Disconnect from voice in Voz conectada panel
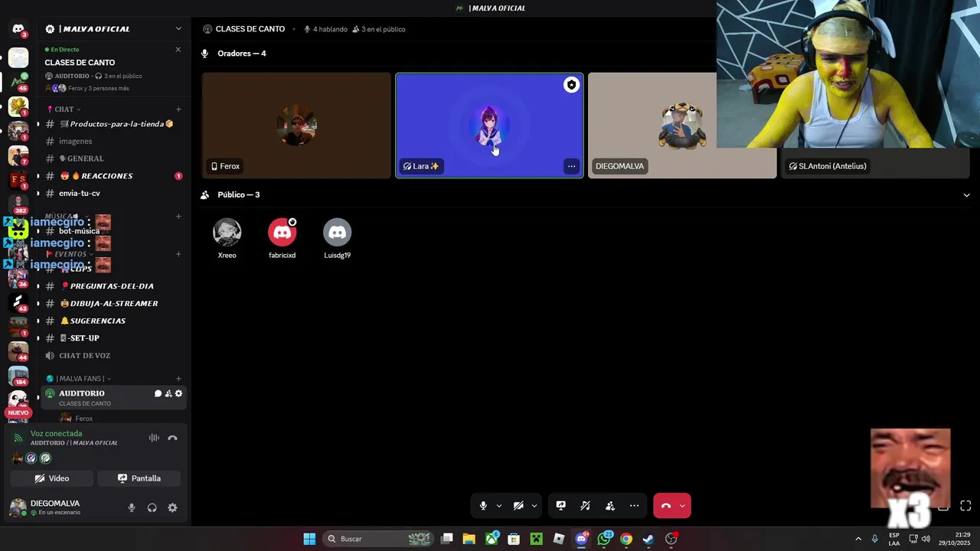 (x=172, y=438)
